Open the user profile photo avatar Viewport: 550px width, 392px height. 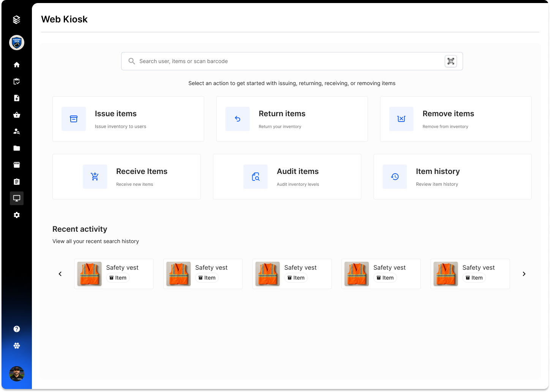(x=17, y=374)
